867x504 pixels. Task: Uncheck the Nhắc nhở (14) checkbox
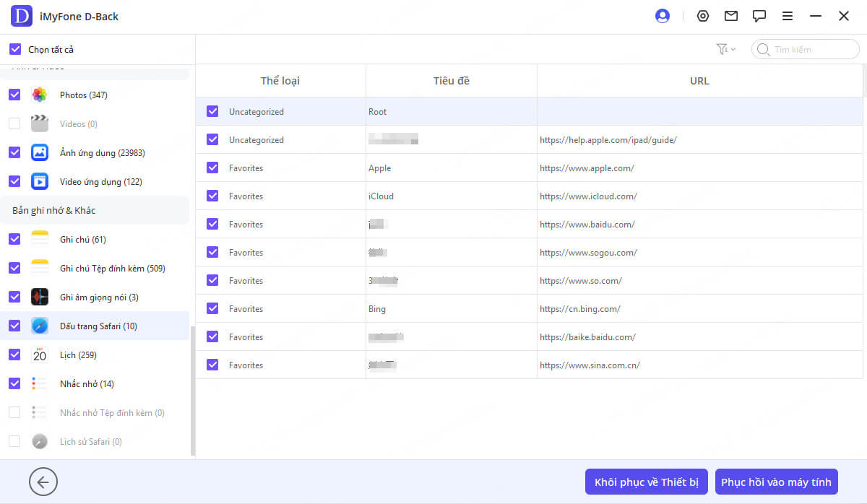14,383
